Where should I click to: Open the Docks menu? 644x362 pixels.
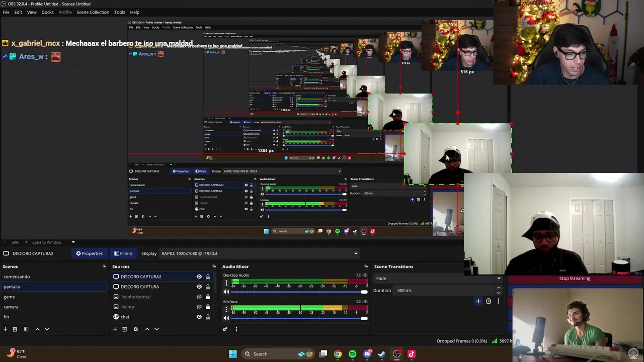coord(47,12)
